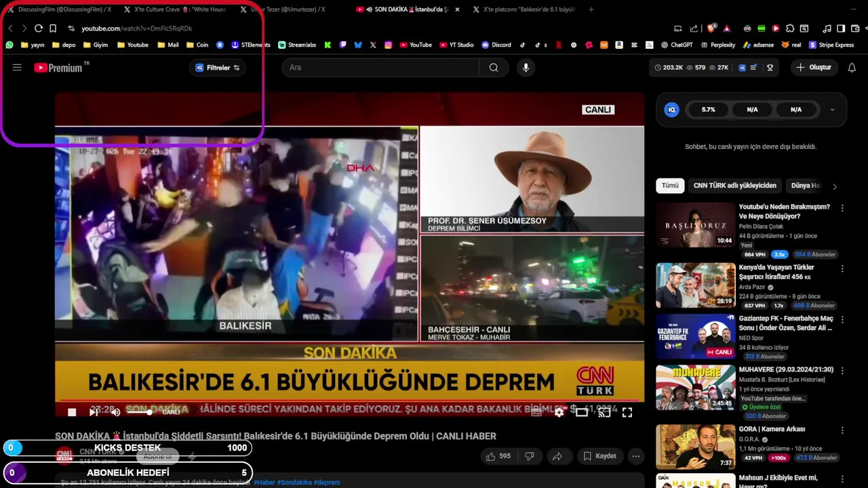Open player settings gear
This screenshot has width=868, height=488.
point(559,412)
